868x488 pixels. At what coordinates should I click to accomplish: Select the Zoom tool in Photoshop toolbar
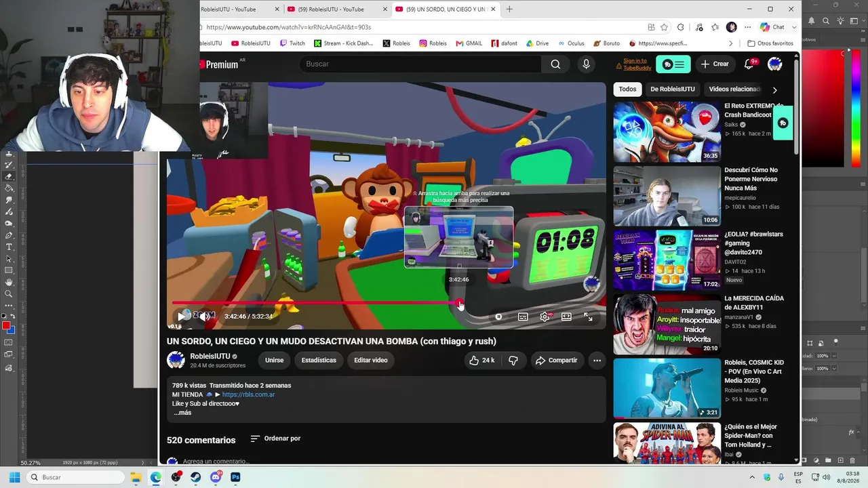[x=9, y=294]
